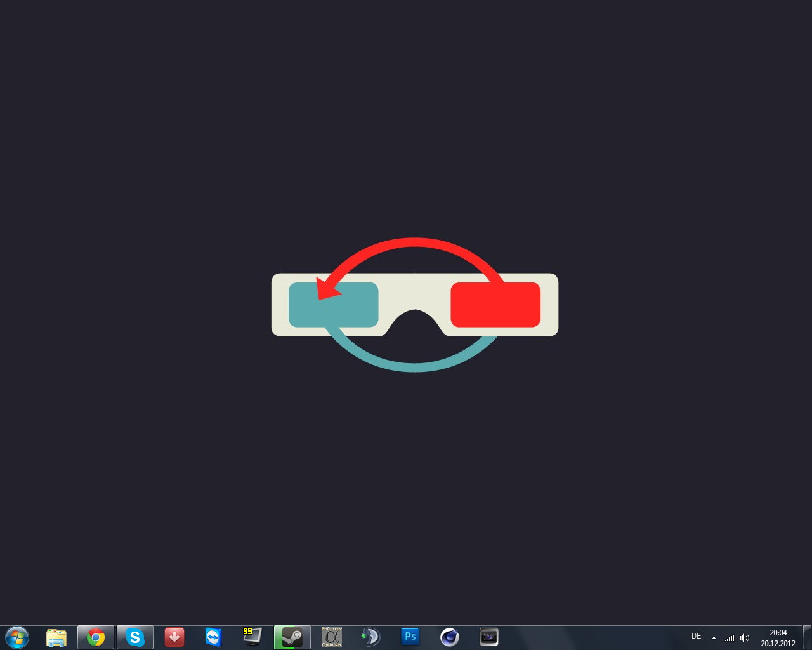Open Windows Explorer from the taskbar
The image size is (812, 650).
pyautogui.click(x=56, y=637)
